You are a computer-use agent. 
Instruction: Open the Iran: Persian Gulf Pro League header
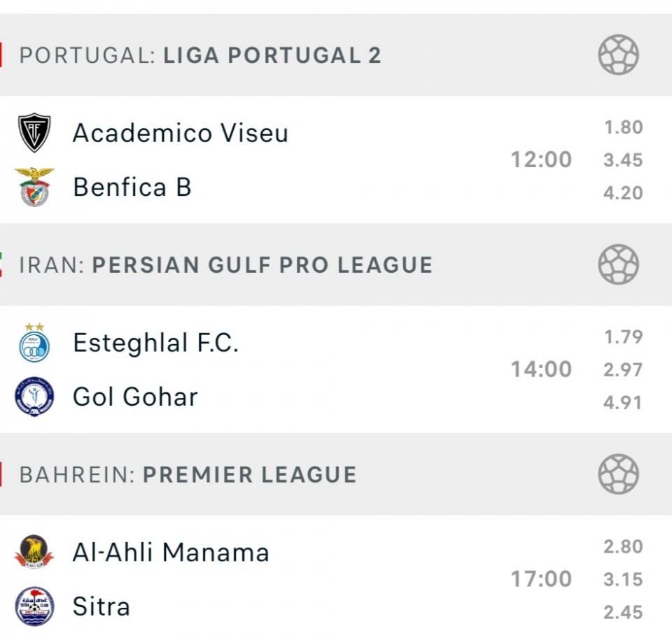click(x=225, y=264)
